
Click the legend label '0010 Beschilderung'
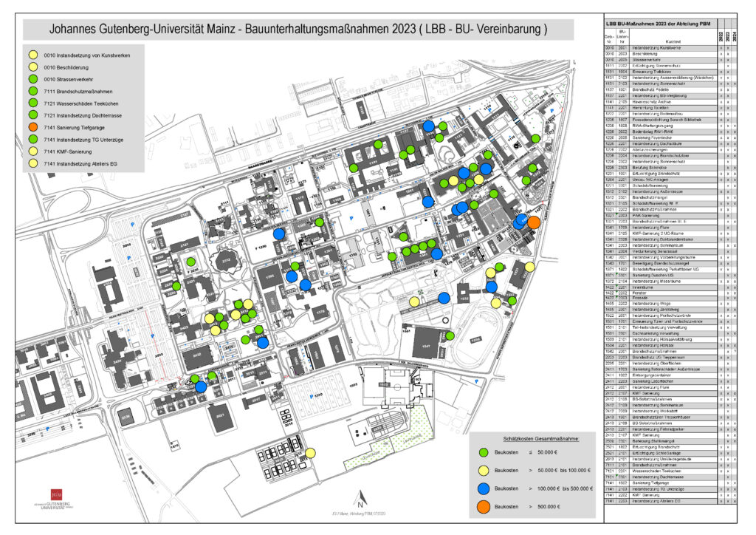[66, 67]
